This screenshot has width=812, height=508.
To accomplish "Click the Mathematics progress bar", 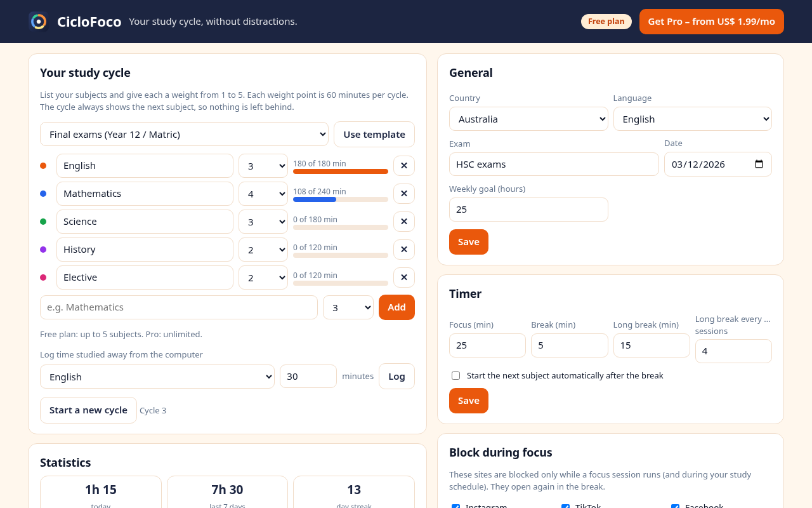I will point(341,199).
